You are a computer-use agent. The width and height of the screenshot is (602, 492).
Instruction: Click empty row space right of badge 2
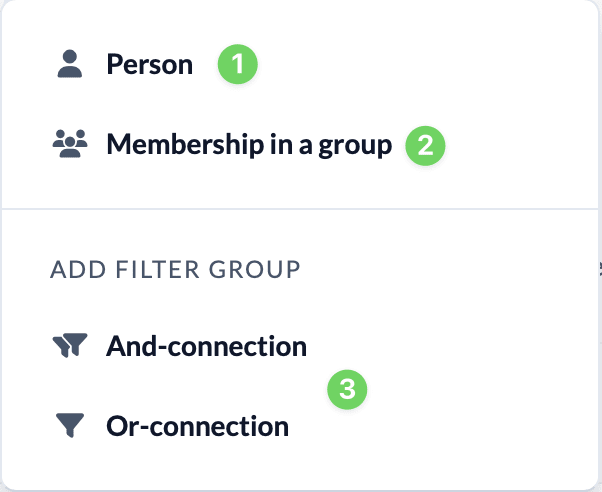pyautogui.click(x=520, y=146)
